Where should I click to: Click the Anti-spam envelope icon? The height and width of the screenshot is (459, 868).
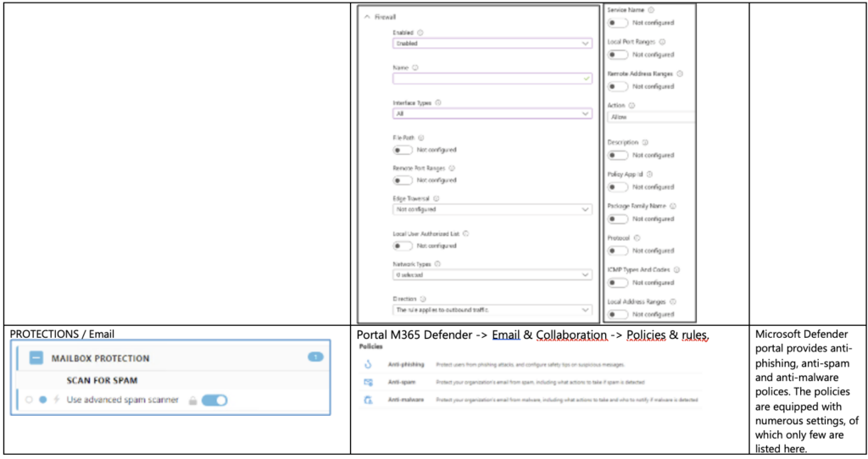[x=367, y=383]
